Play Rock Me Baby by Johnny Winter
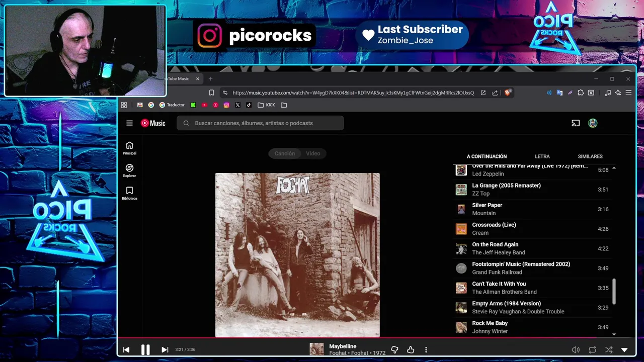 click(532, 327)
